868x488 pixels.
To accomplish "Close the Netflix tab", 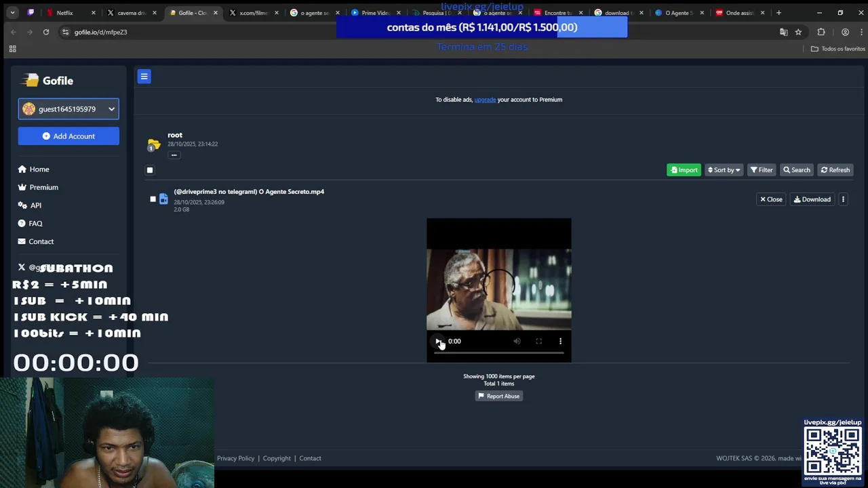I will pos(94,13).
